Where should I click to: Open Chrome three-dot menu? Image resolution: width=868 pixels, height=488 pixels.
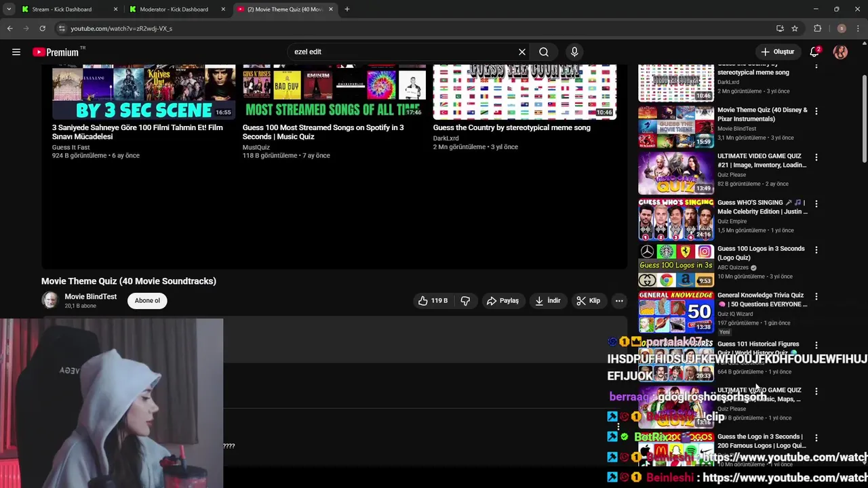858,28
